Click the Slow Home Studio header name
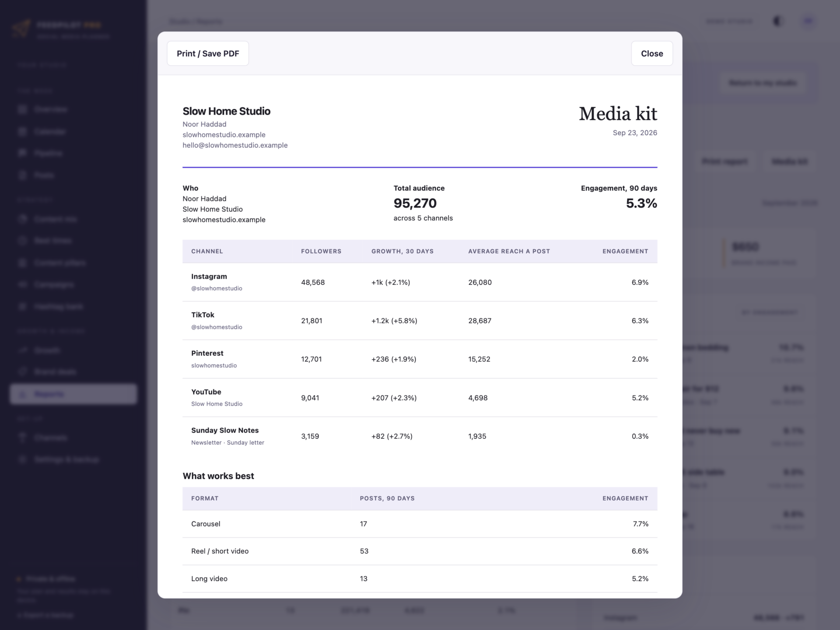The height and width of the screenshot is (630, 840). click(227, 111)
